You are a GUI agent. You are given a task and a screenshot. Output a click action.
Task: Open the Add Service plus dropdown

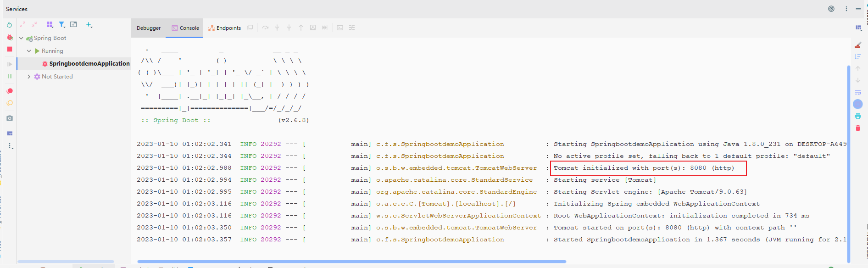[89, 25]
